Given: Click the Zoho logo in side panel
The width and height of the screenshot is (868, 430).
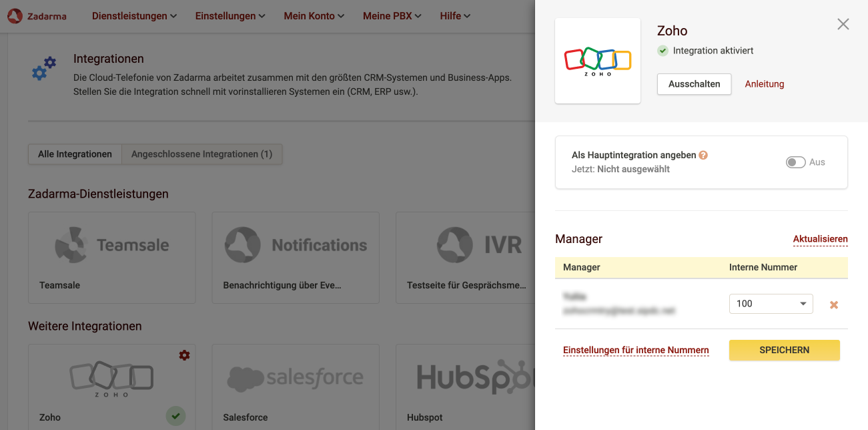Looking at the screenshot, I should pyautogui.click(x=598, y=61).
